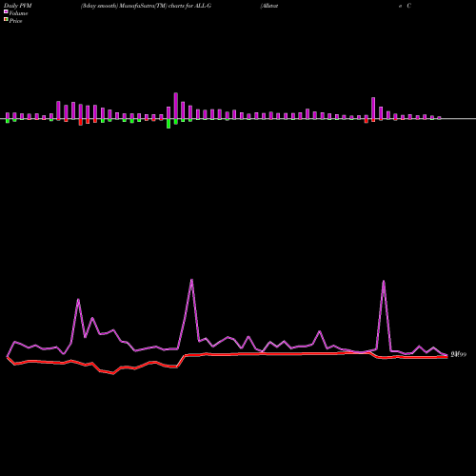The width and height of the screenshot is (476, 476).
Task: Select the Price legend label
Action: coord(15,21)
